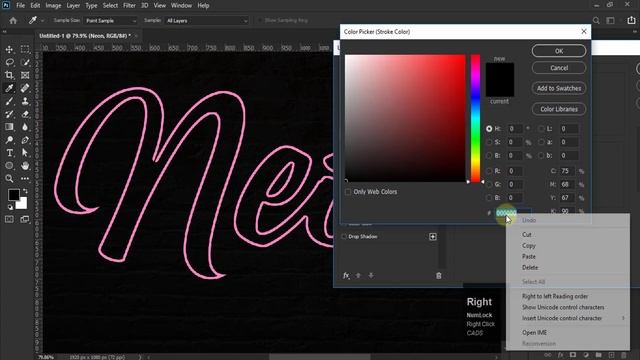Image resolution: width=640 pixels, height=360 pixels.
Task: Select the Crop tool
Action: 9,75
